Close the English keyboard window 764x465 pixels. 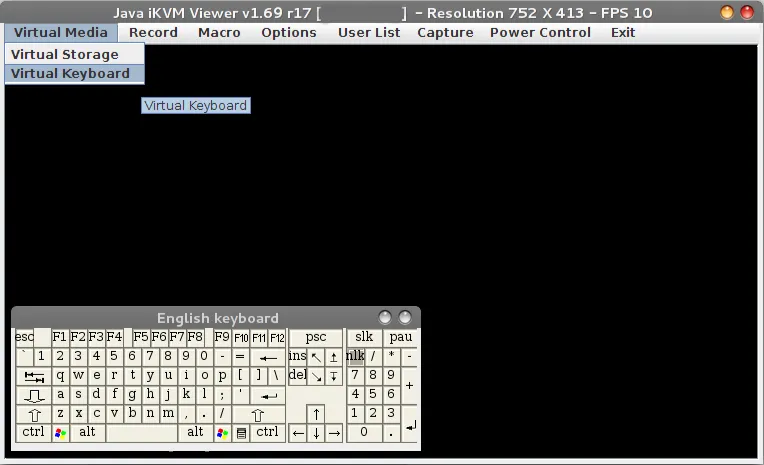click(x=405, y=318)
